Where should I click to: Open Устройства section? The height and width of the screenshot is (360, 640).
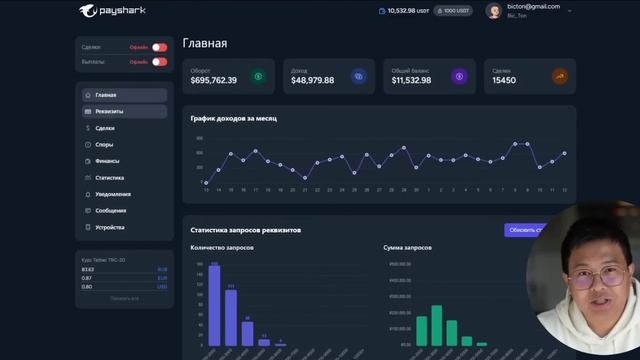point(124,227)
